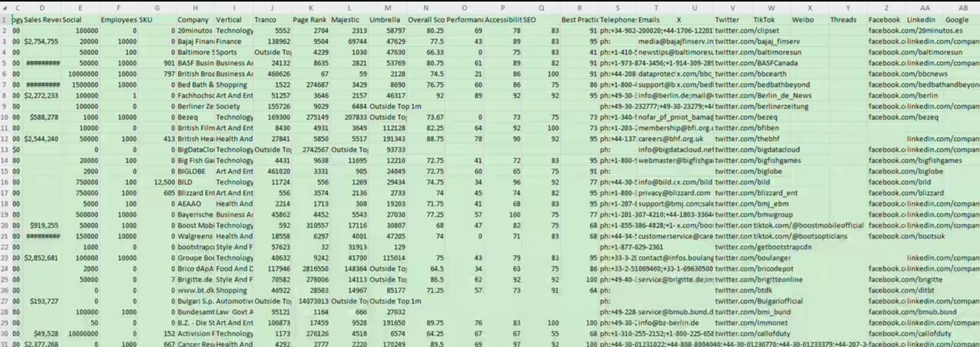The height and width of the screenshot is (347, 980).
Task: Click the Activision company name cell
Action: tap(195, 334)
